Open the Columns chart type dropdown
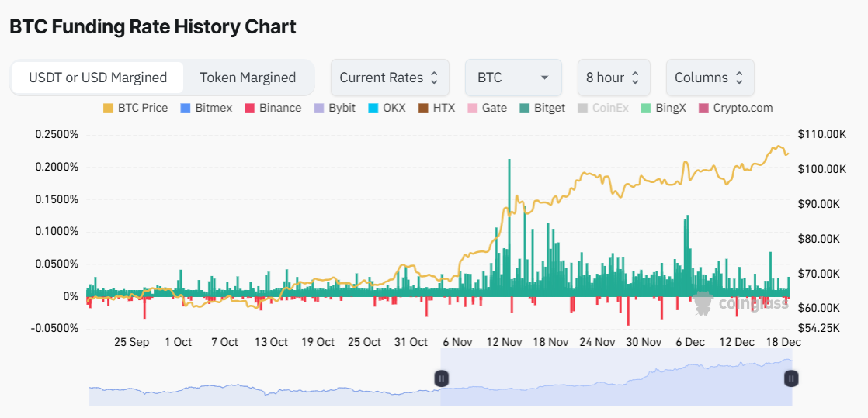This screenshot has width=868, height=418. click(710, 78)
